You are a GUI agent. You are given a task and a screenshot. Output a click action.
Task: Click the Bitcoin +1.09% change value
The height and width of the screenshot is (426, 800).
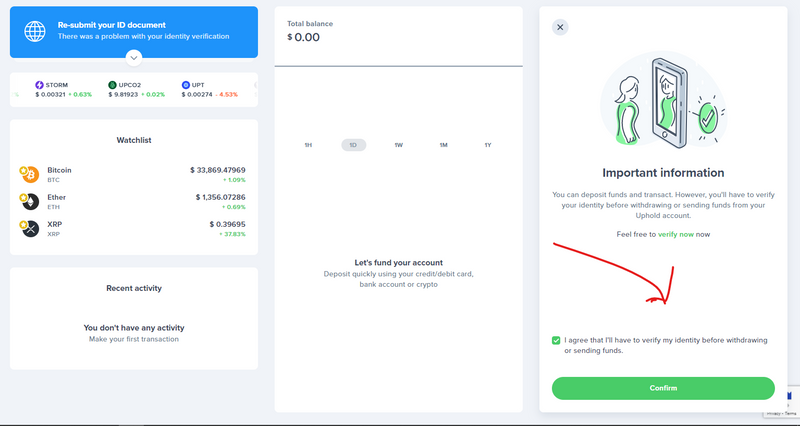[x=234, y=180]
